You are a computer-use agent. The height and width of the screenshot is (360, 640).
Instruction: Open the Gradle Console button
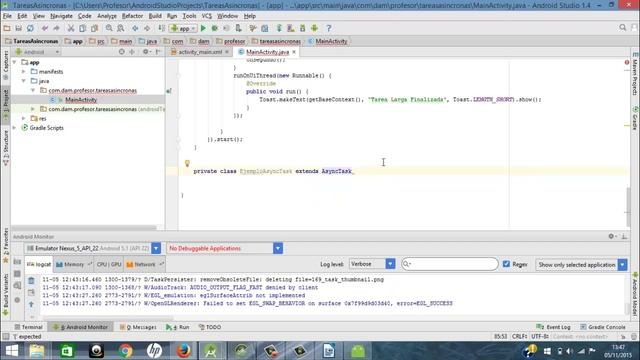tap(602, 327)
